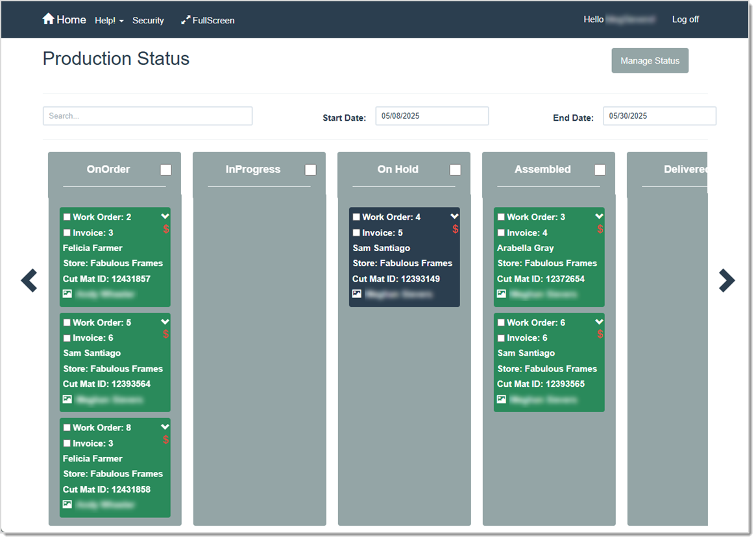Check the Invoice: 5 checkbox on Work Order 4
Screen dimensions: 756x540
coord(356,232)
